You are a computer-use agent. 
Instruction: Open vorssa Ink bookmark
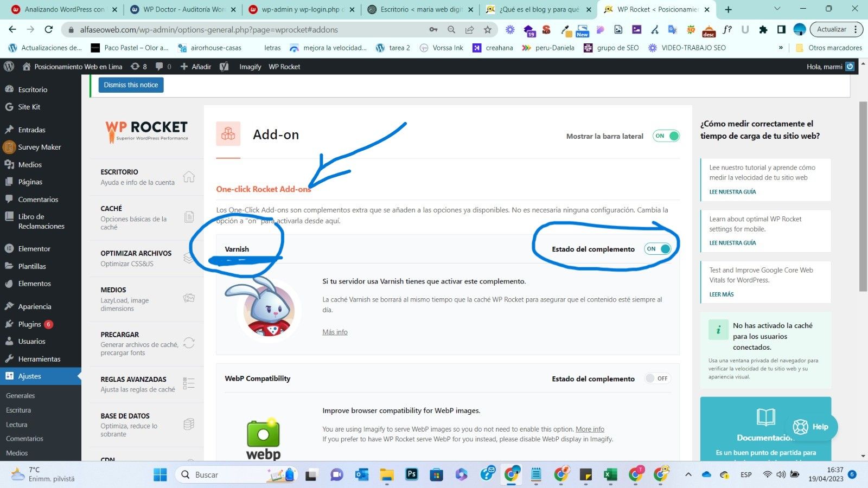pyautogui.click(x=441, y=48)
